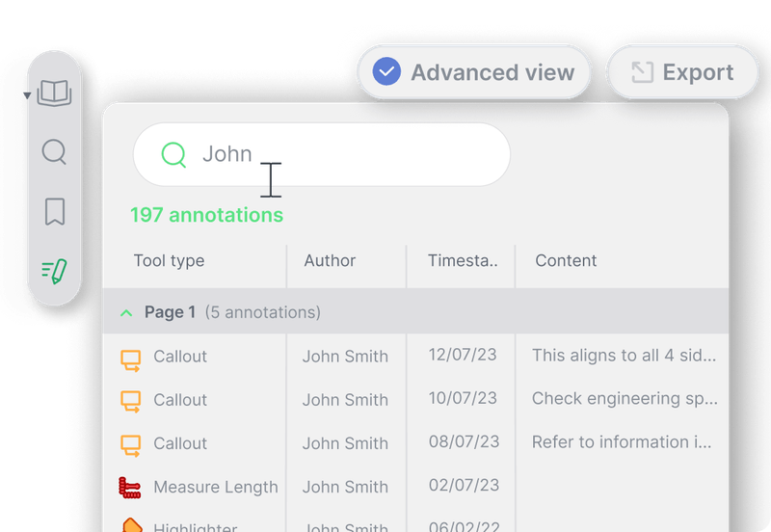This screenshot has width=771, height=532.
Task: Click the callout icon dated 12/07/23
Action: coord(130,358)
